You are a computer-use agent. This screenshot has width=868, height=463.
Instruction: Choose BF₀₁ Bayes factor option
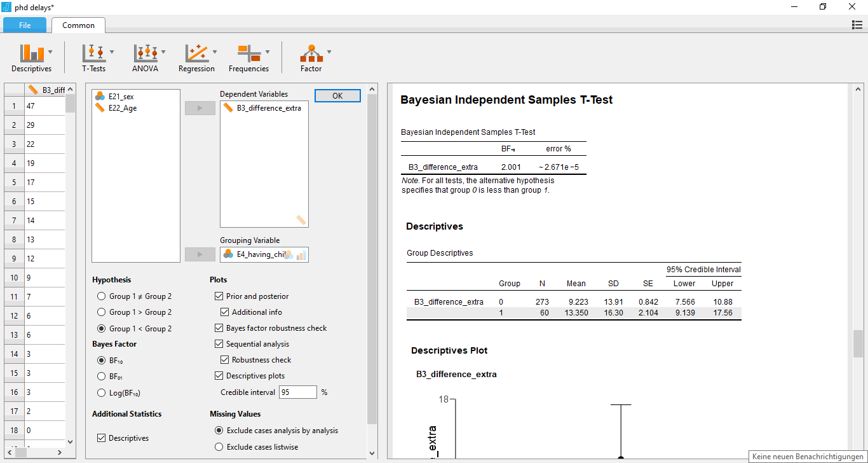102,377
